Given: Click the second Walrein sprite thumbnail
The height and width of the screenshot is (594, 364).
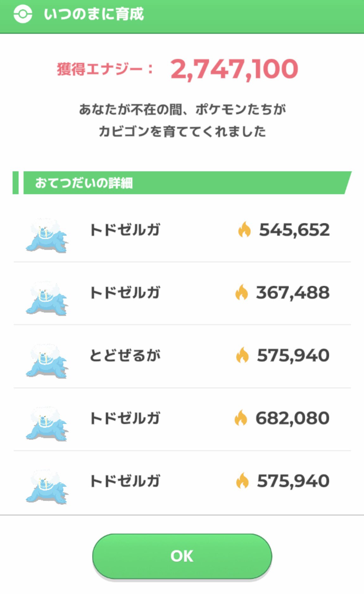Looking at the screenshot, I should 47,298.
